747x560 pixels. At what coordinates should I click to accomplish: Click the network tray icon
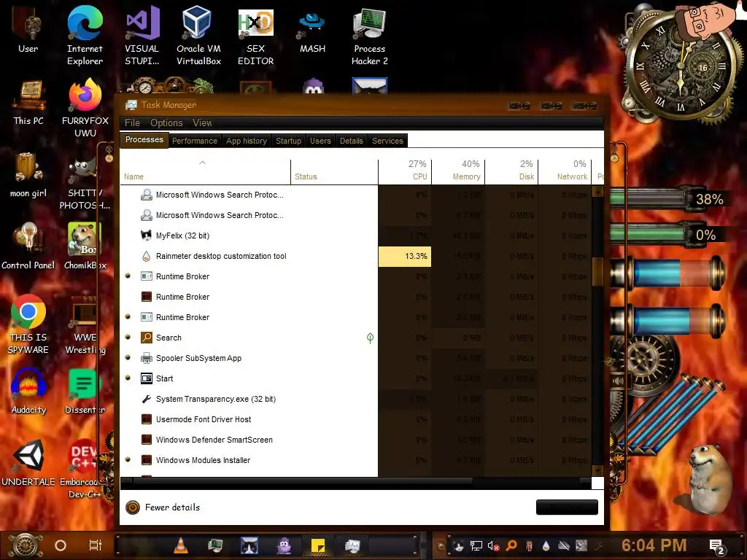[x=476, y=545]
